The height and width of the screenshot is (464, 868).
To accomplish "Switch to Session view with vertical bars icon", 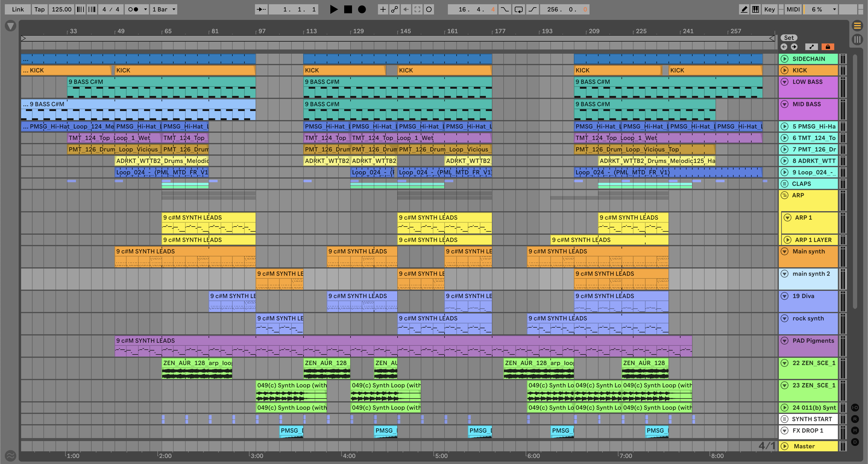I will click(x=857, y=39).
